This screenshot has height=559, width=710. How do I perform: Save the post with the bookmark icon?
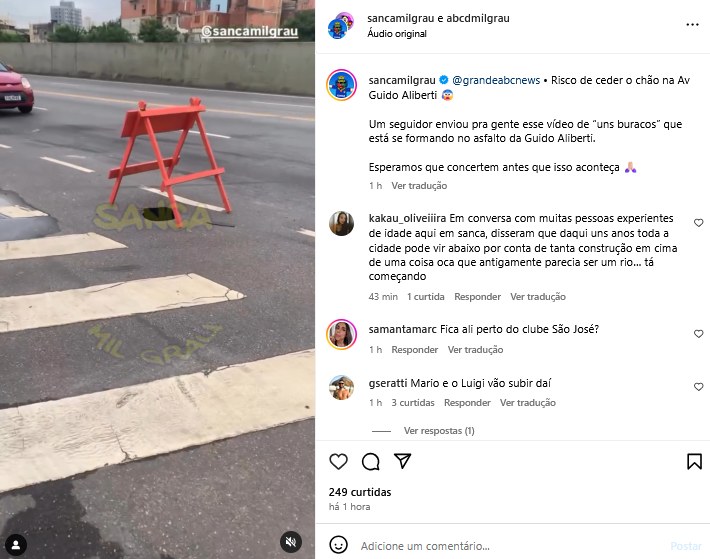point(694,461)
